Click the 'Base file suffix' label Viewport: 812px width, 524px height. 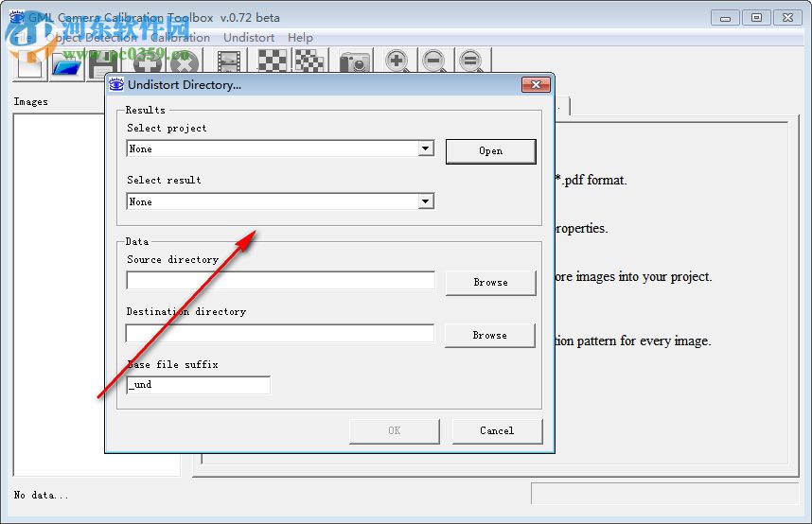172,364
